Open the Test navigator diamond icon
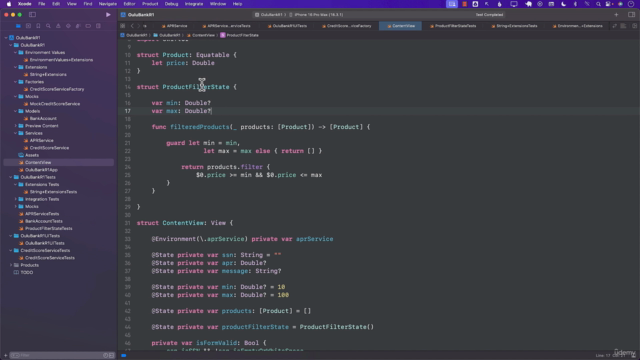640x360 pixels. click(x=68, y=26)
